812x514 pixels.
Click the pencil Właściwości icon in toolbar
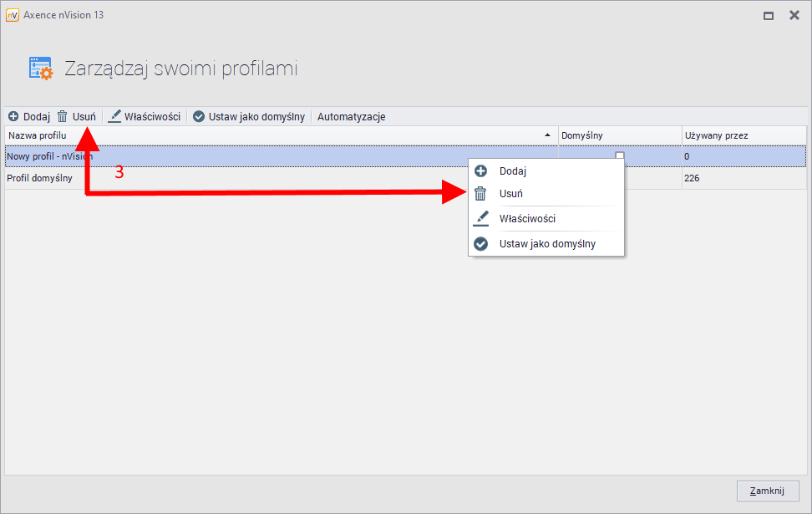point(114,117)
